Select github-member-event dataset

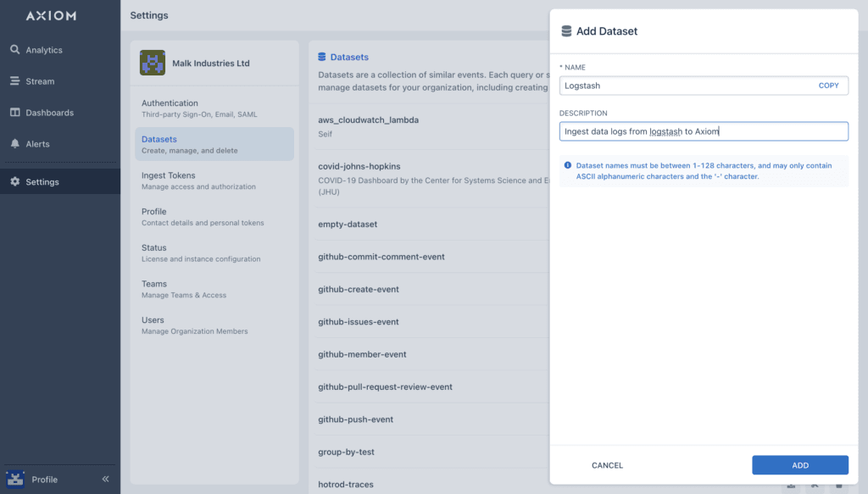362,354
